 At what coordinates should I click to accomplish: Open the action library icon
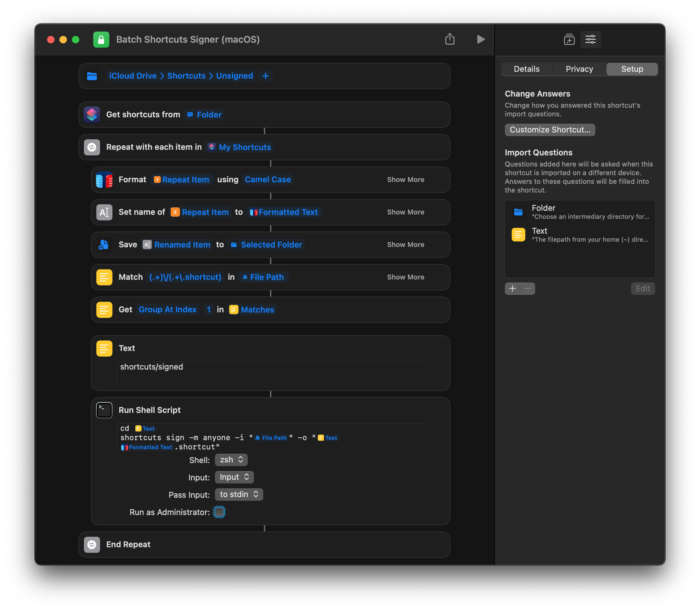click(x=569, y=40)
